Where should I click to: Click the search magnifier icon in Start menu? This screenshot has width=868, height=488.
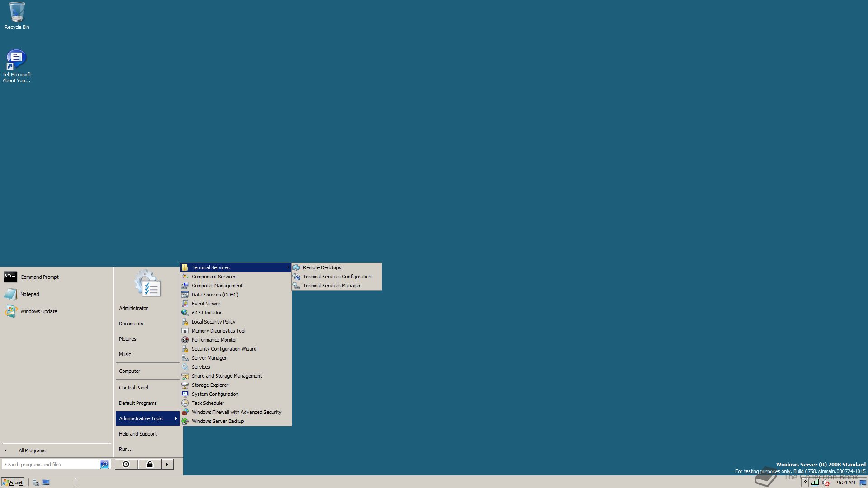pyautogui.click(x=104, y=465)
